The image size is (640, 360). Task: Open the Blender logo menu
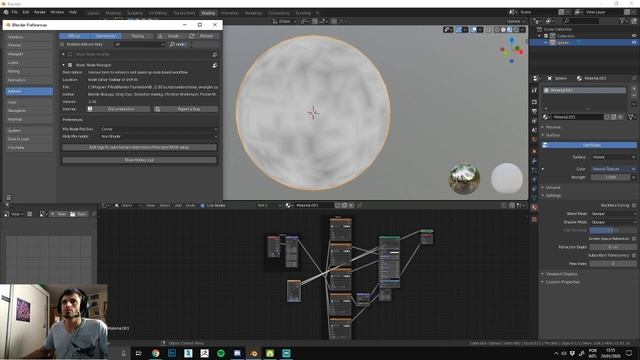pyautogui.click(x=6, y=12)
